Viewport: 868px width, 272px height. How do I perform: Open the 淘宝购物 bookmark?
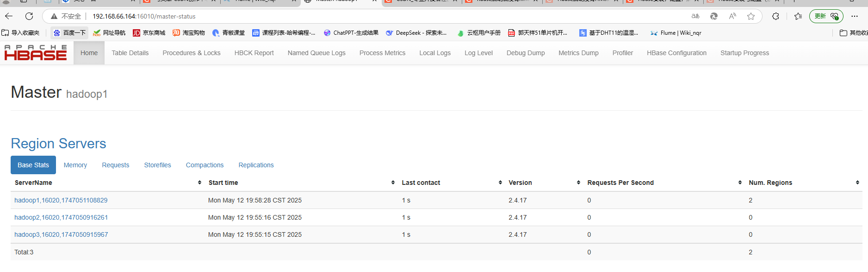(x=189, y=33)
